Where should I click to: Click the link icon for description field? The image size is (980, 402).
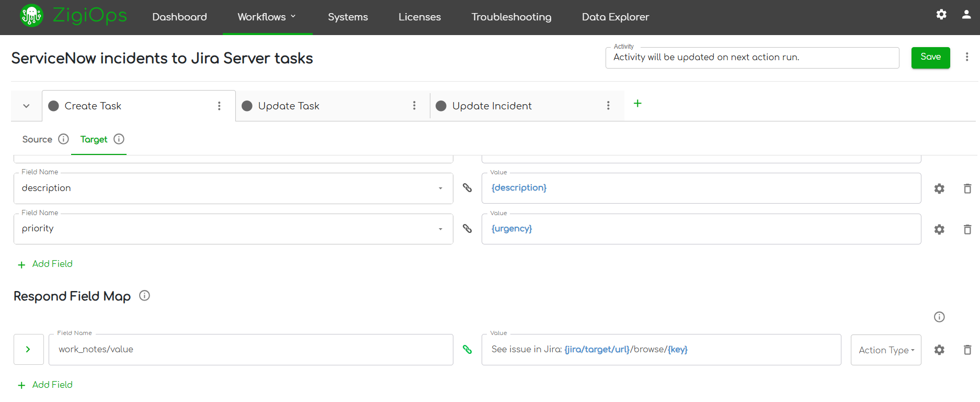click(x=467, y=188)
